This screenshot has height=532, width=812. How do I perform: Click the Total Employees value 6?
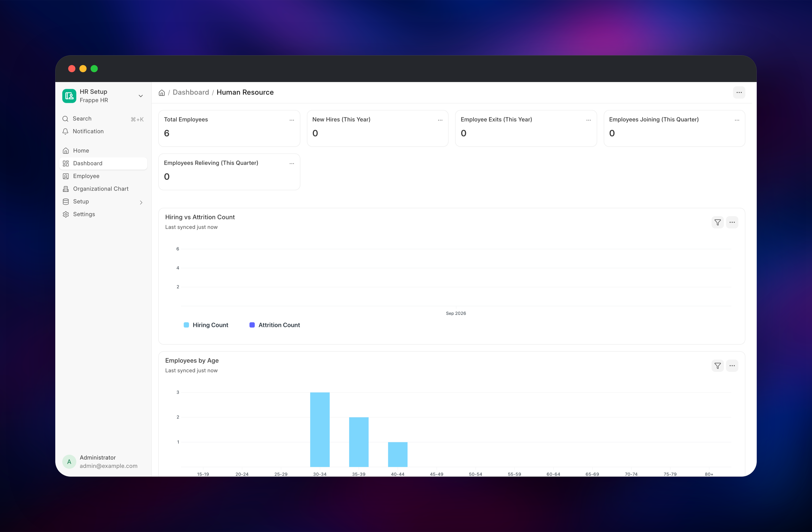(166, 133)
